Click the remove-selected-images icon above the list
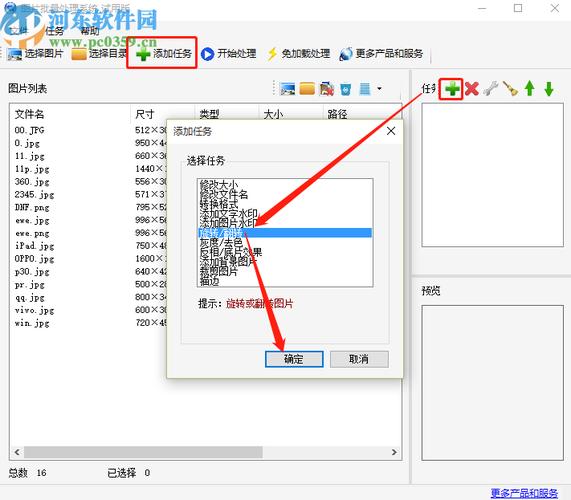The height and width of the screenshot is (500, 571). [327, 88]
